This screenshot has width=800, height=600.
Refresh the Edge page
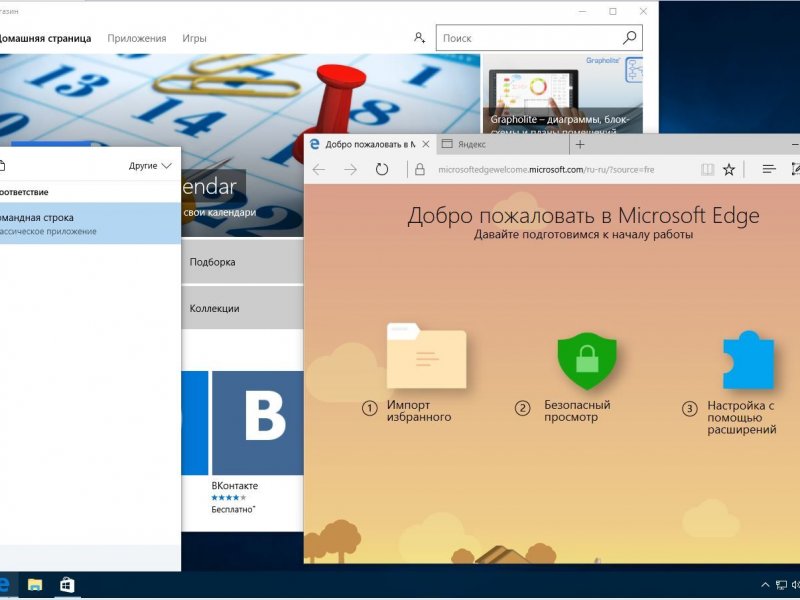tap(382, 169)
